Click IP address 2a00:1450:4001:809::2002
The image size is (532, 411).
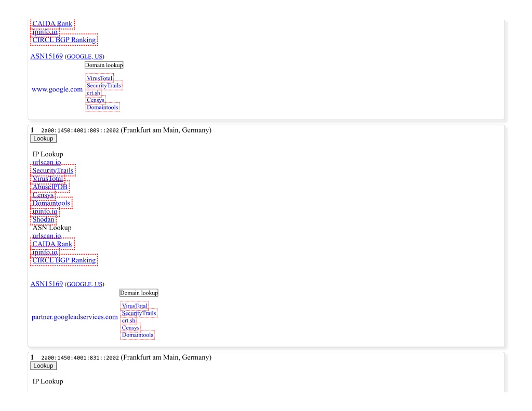[x=80, y=130]
